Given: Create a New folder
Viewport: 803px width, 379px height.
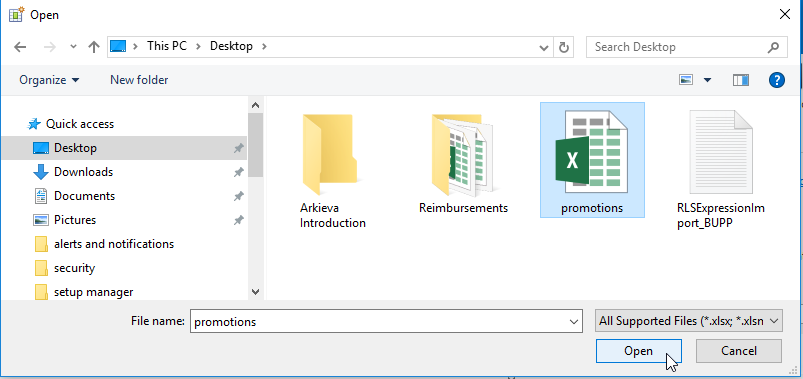Looking at the screenshot, I should point(139,80).
